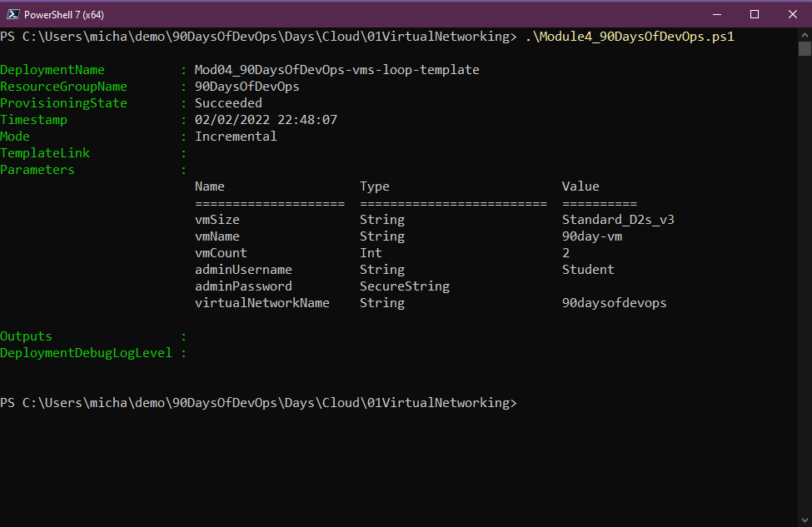Click the PowerShell icon in the title bar

[x=12, y=14]
